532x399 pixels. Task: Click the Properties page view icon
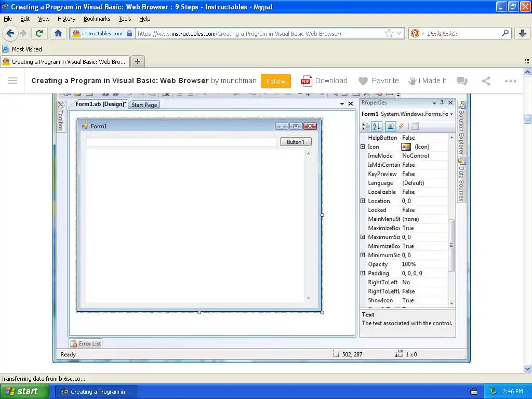pyautogui.click(x=391, y=126)
